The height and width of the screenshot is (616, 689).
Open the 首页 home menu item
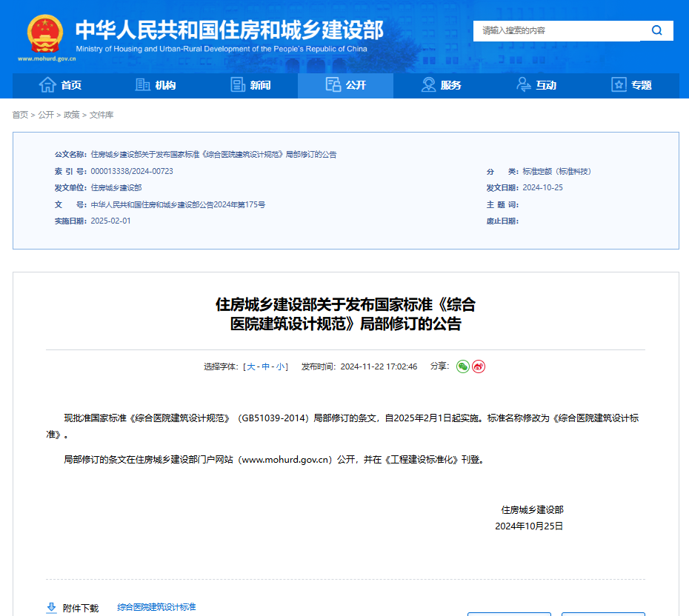(60, 85)
